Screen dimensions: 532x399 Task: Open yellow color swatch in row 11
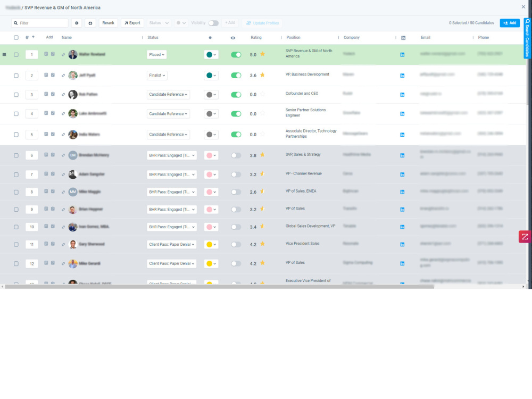pos(211,244)
